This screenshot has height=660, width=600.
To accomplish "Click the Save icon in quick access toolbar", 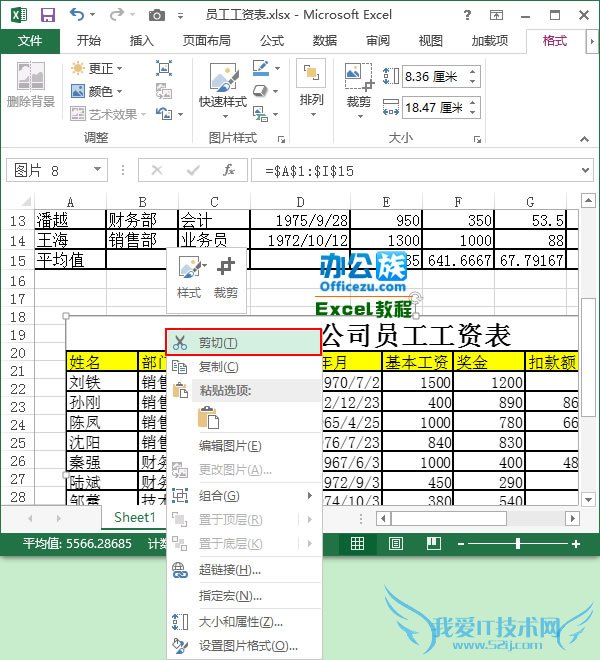I will (x=48, y=15).
